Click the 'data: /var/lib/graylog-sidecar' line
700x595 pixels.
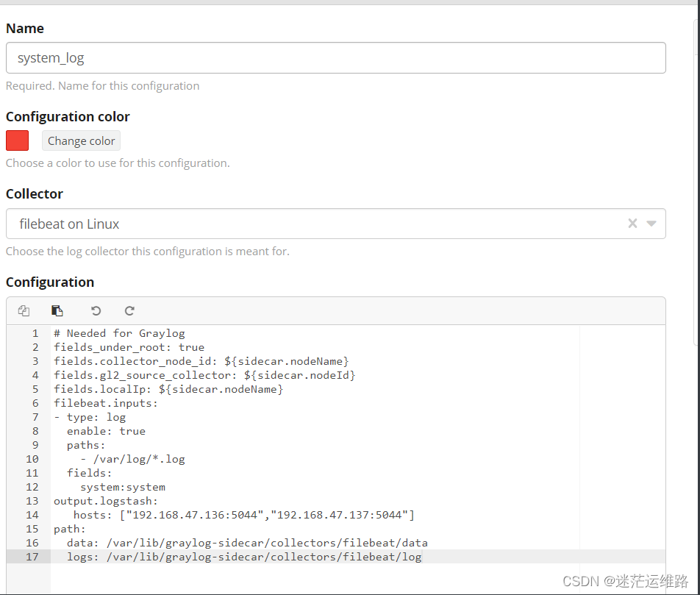click(x=247, y=543)
